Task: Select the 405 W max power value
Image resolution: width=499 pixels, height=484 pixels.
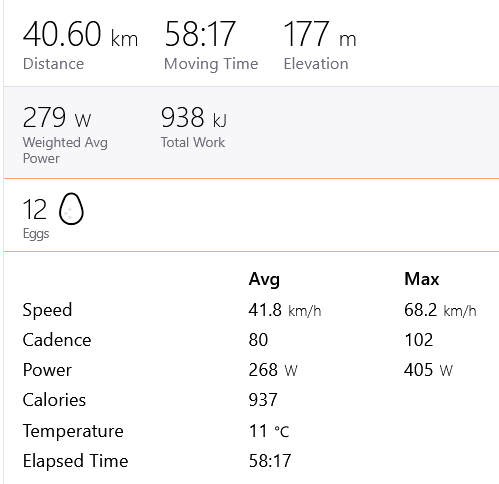Action: (x=428, y=370)
